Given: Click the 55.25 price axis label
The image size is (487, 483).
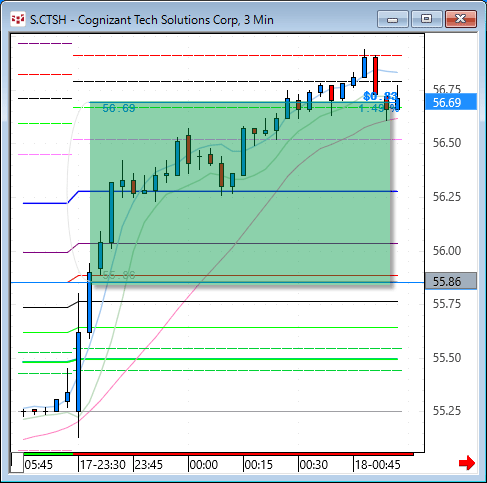Looking at the screenshot, I should (447, 411).
